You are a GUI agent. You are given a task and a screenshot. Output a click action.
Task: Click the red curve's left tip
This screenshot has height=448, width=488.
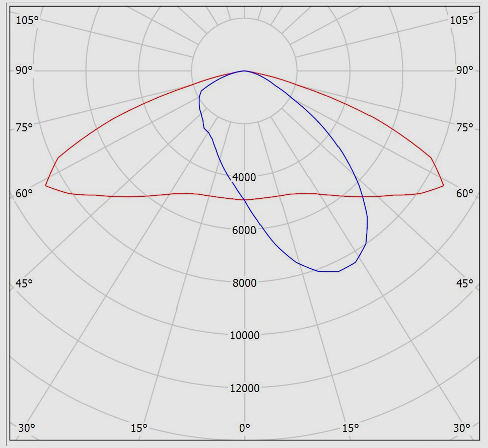[45, 186]
